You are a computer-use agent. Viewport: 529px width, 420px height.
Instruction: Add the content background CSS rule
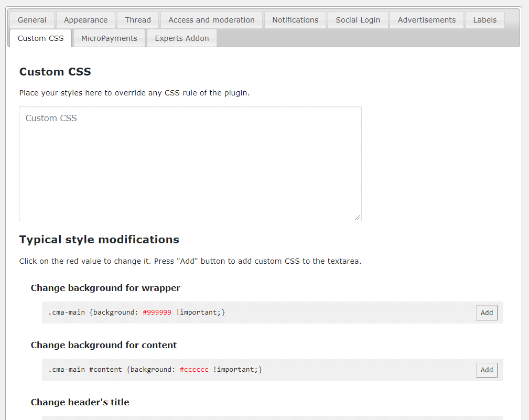point(487,370)
